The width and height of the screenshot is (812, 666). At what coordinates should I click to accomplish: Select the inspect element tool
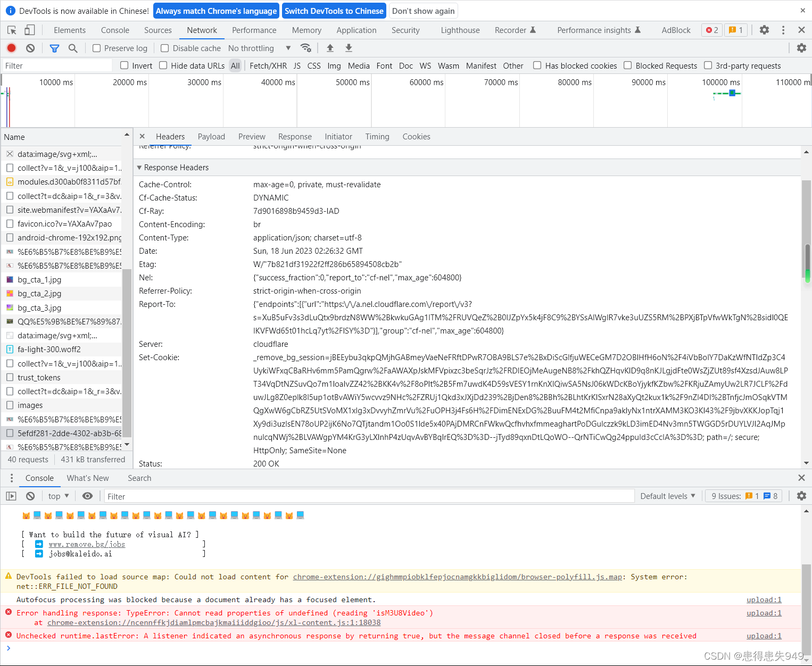coord(12,30)
